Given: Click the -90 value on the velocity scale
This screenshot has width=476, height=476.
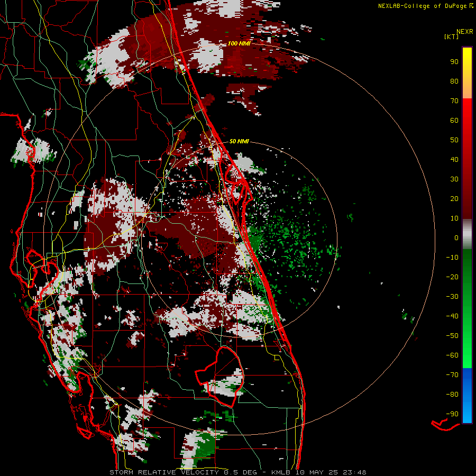Looking at the screenshot, I should (452, 414).
